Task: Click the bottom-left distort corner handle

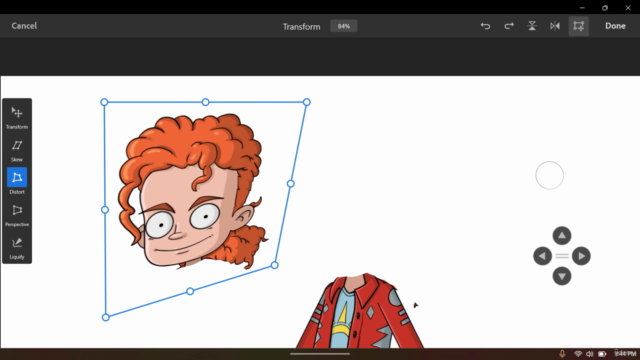Action: click(105, 318)
